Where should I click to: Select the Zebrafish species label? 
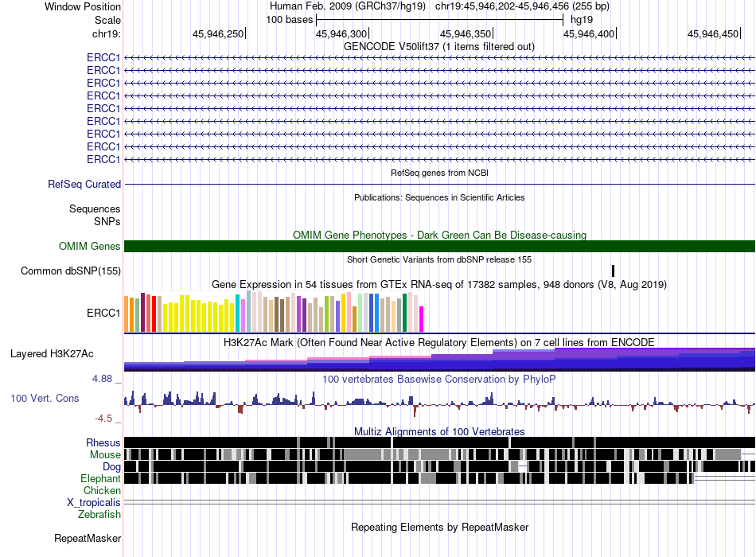pyautogui.click(x=99, y=515)
